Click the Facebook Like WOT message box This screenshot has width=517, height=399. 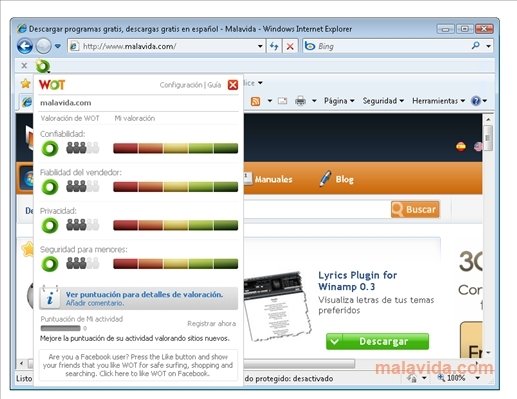pyautogui.click(x=138, y=365)
